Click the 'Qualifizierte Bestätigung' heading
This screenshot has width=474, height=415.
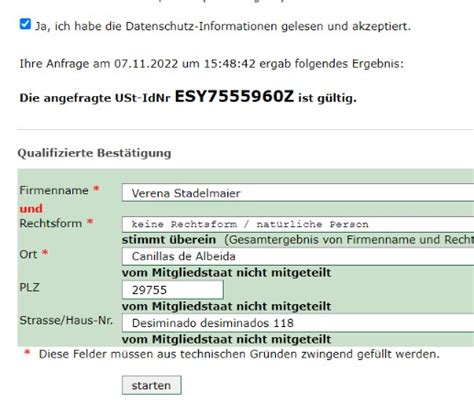point(94,153)
